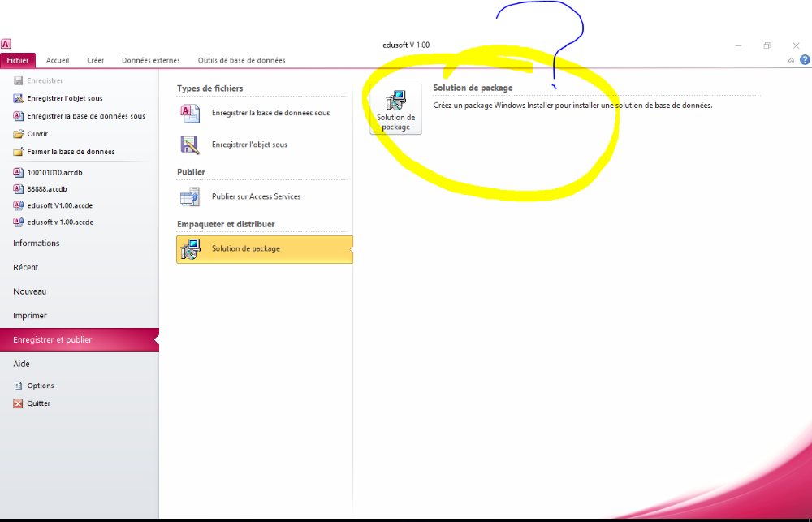This screenshot has width=812, height=522.
Task: Click the Ouvrir folder icon
Action: [18, 134]
